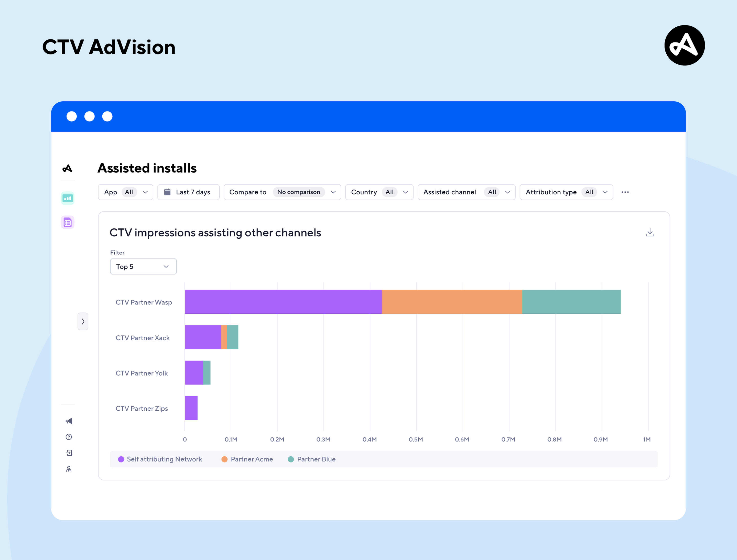Open the Top 5 filter dropdown
The image size is (737, 560).
(143, 266)
